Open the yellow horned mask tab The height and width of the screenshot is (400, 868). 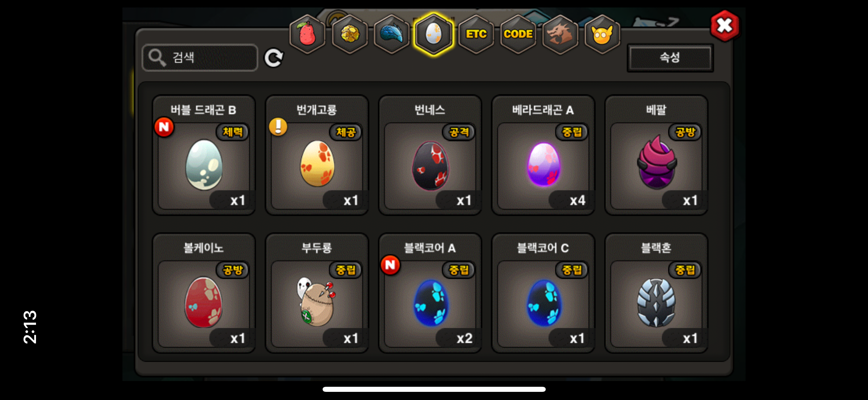pyautogui.click(x=602, y=34)
